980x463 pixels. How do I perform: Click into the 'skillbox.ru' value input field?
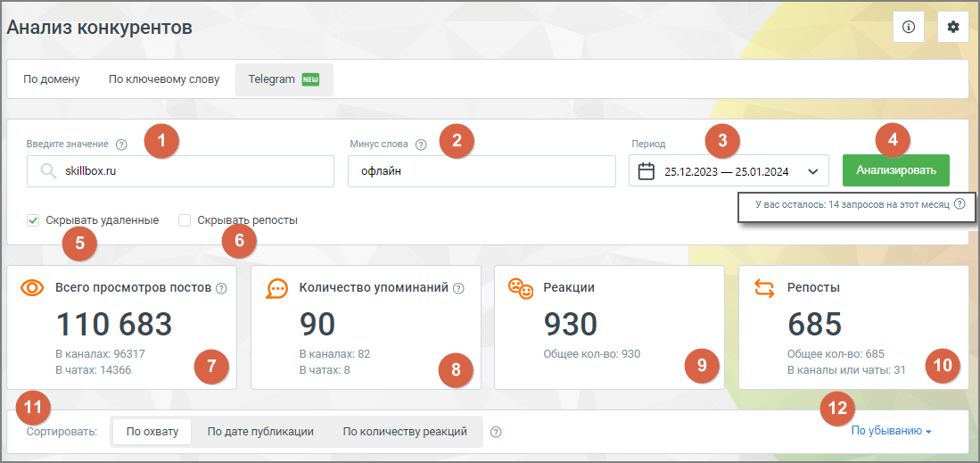181,171
